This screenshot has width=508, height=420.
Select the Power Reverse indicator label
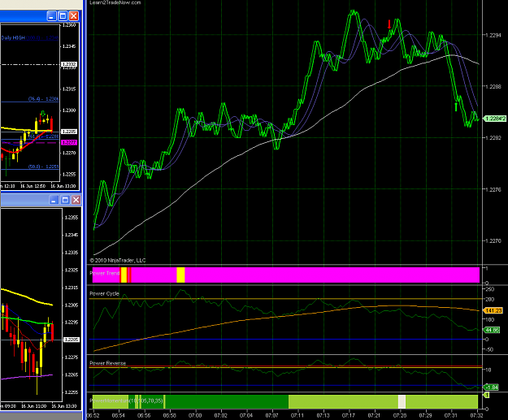(x=107, y=363)
